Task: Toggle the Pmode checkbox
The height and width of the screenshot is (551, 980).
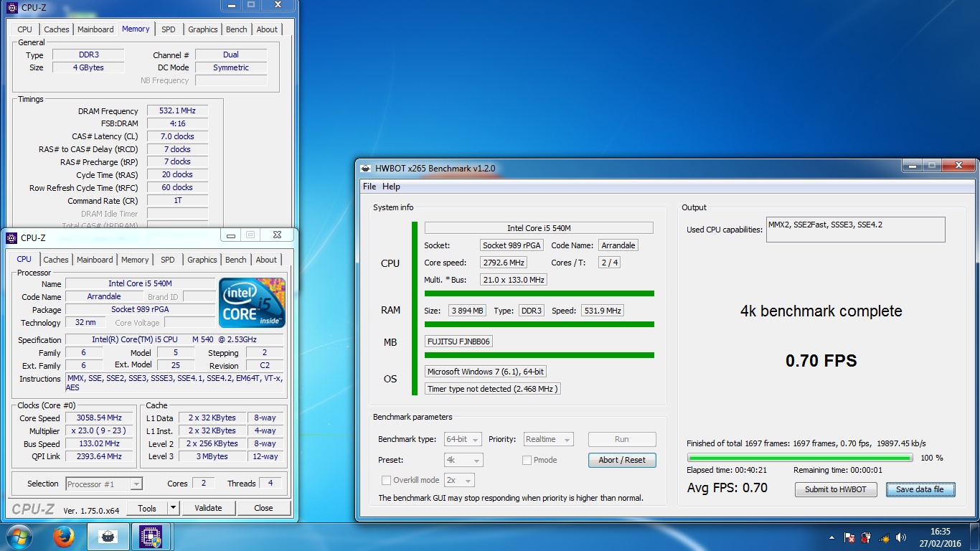Action: tap(527, 460)
